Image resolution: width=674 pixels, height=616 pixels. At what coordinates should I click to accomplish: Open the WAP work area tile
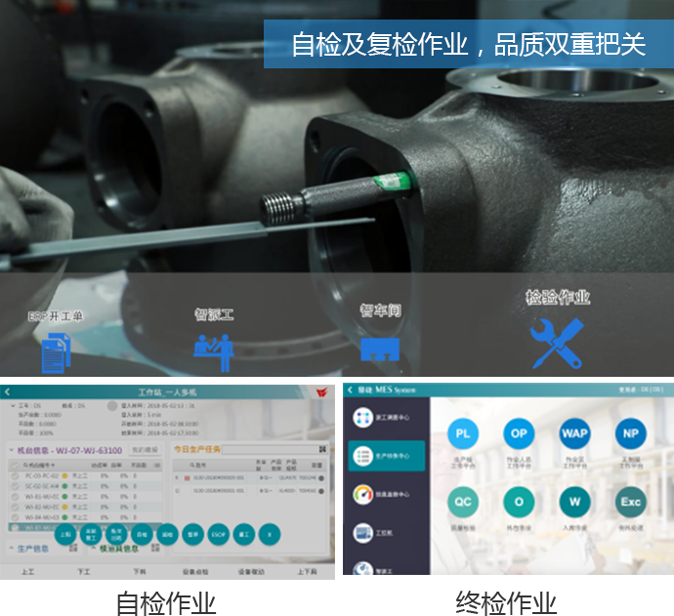574,432
